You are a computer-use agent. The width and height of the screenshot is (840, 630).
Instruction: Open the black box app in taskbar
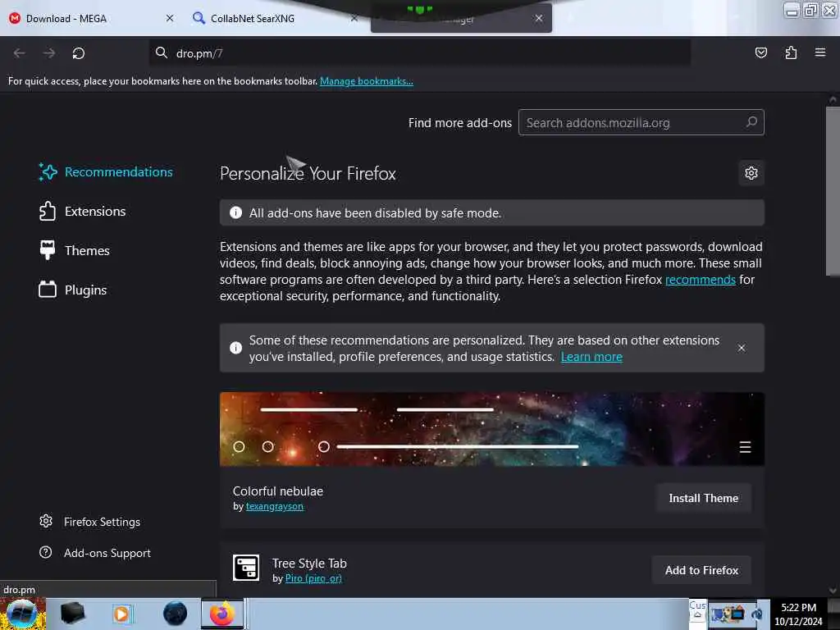coord(72,614)
